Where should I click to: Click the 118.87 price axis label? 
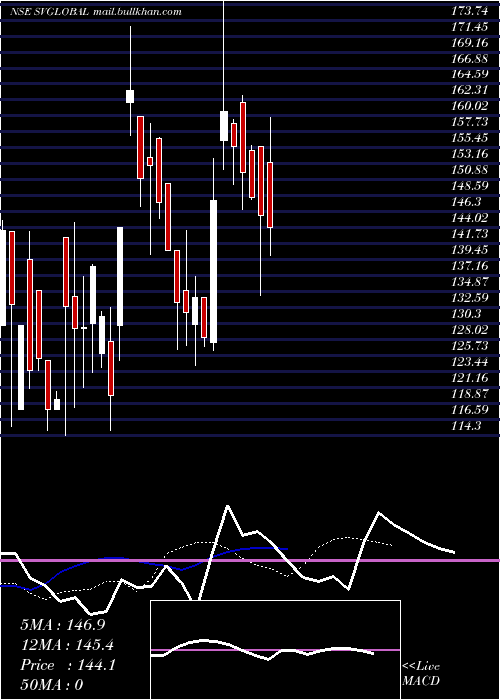470,394
